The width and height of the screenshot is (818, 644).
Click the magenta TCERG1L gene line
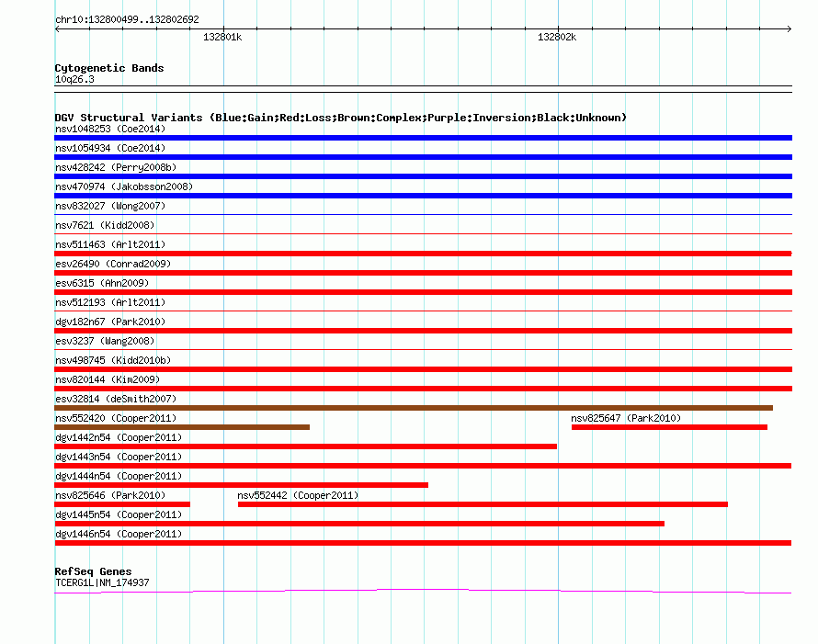click(x=423, y=591)
